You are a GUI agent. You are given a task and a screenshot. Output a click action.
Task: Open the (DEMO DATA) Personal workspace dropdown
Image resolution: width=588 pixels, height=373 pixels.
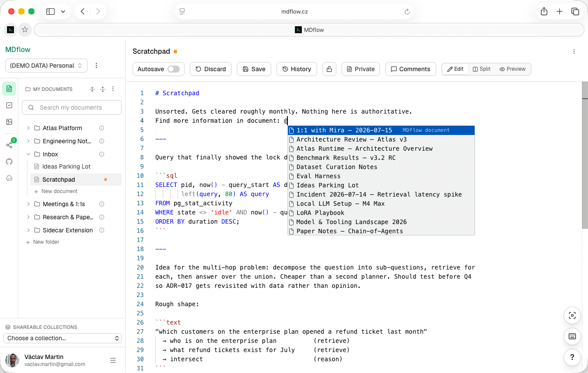[x=46, y=66]
